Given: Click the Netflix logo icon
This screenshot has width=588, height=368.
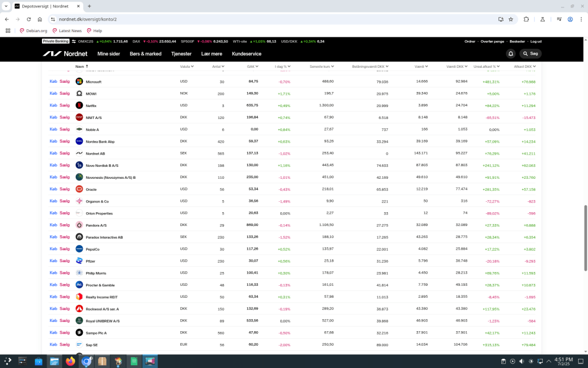Looking at the screenshot, I should tap(79, 105).
